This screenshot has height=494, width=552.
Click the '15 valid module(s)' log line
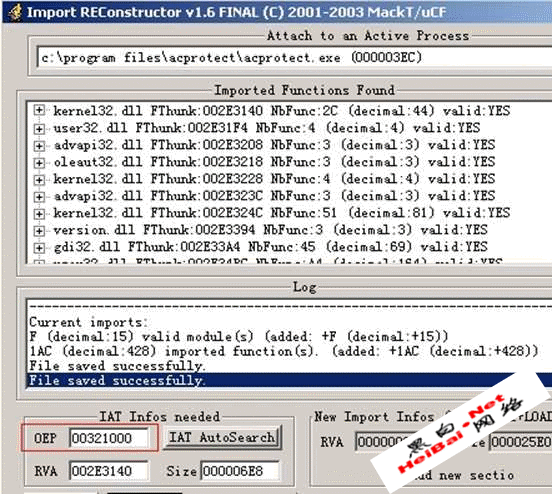tap(239, 337)
